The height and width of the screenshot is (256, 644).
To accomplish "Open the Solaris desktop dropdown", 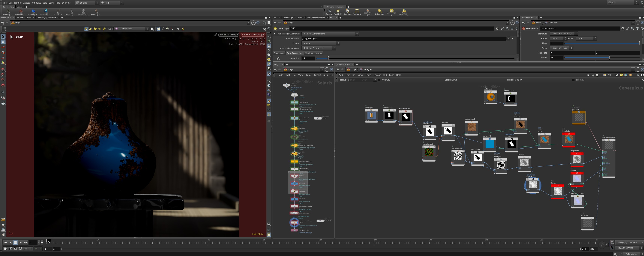I will pos(87,3).
